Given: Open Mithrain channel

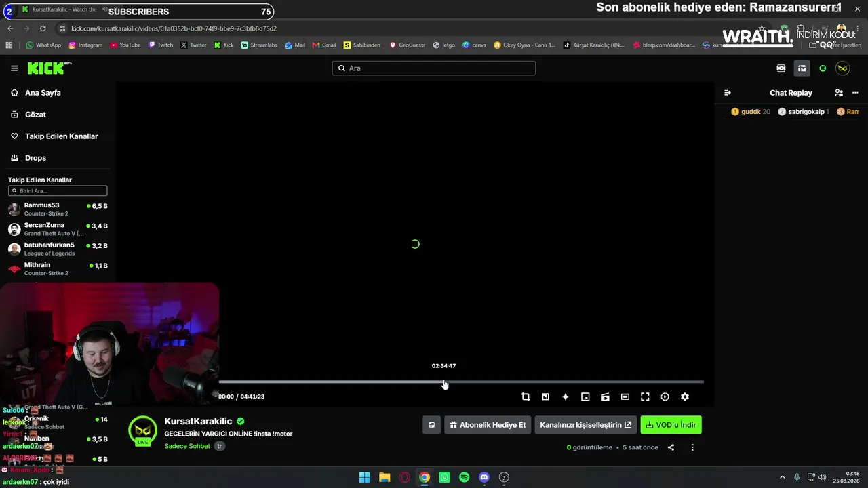Looking at the screenshot, I should coord(58,268).
